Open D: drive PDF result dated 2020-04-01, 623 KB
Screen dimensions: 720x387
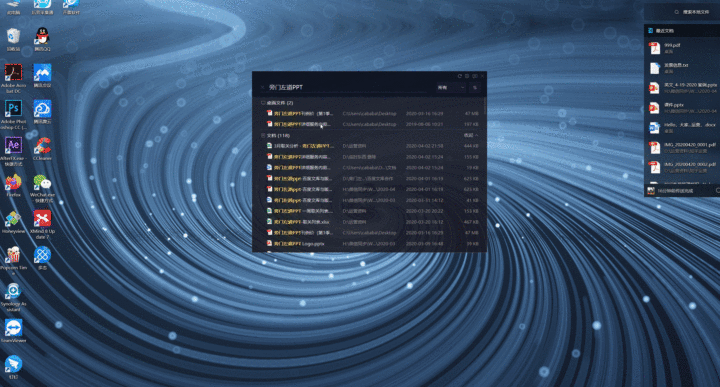point(372,179)
